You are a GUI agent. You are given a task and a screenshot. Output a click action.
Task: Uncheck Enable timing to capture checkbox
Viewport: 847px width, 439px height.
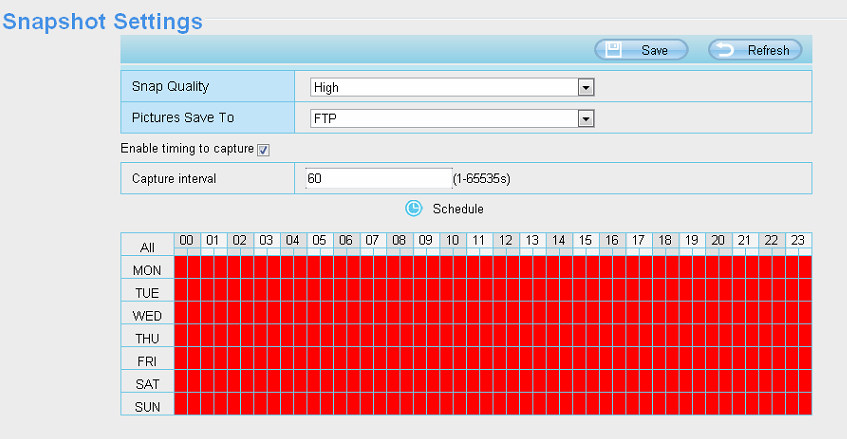(264, 149)
